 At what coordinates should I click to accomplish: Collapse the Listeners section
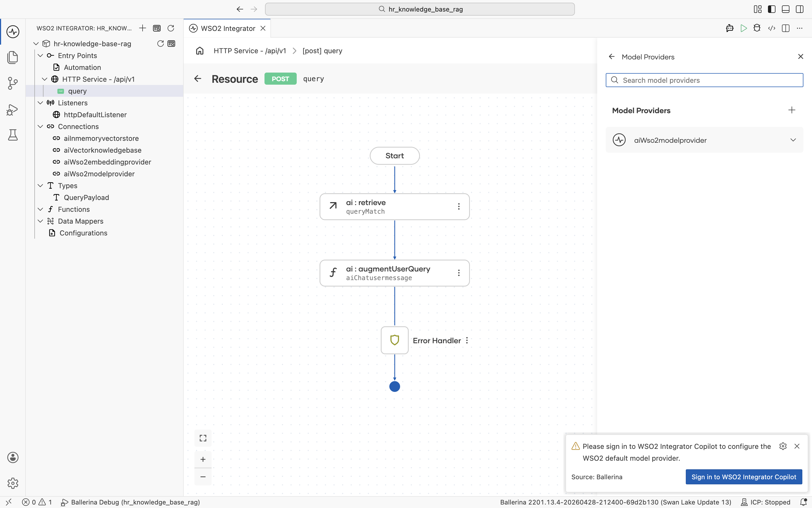40,103
